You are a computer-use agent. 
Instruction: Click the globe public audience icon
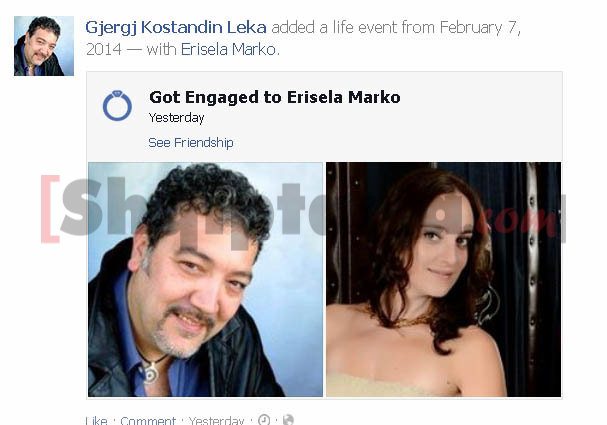(x=288, y=420)
